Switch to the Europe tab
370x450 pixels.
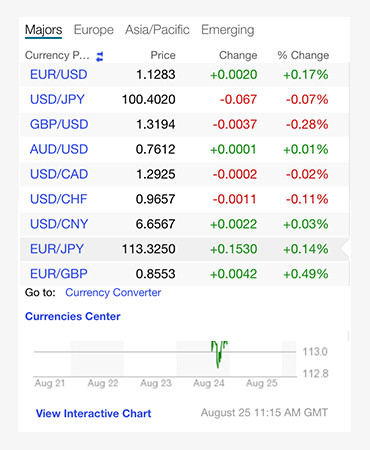pos(94,30)
